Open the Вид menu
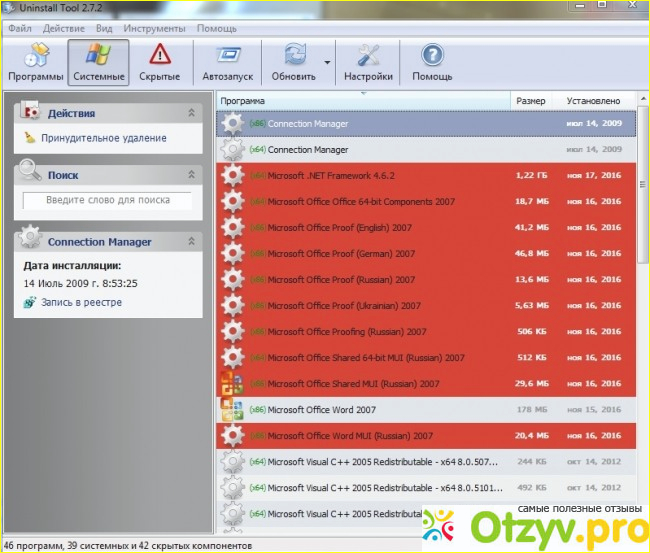The height and width of the screenshot is (553, 650). tap(104, 29)
